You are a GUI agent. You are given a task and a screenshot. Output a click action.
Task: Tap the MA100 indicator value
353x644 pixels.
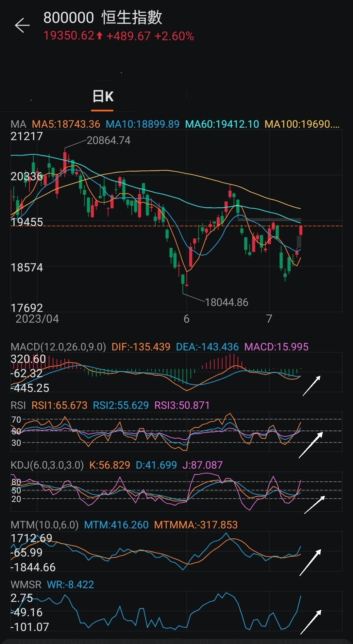(x=302, y=124)
